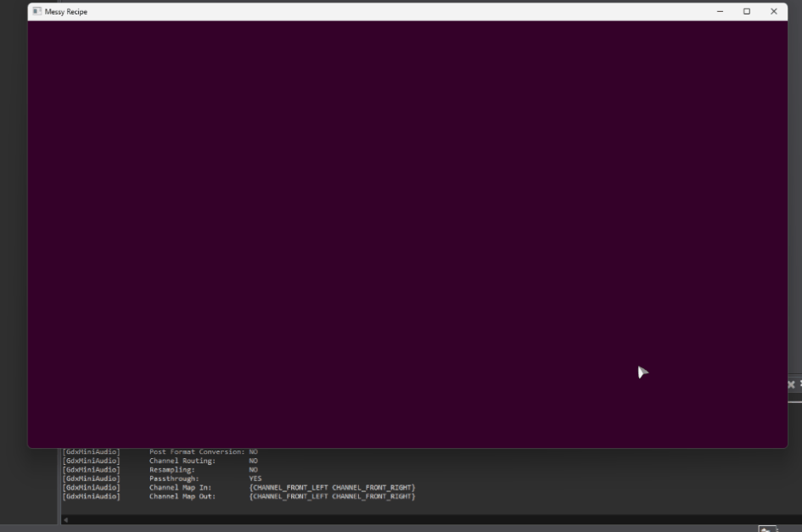Image resolution: width=802 pixels, height=532 pixels.
Task: Click the Channel Routing log label
Action: point(182,461)
